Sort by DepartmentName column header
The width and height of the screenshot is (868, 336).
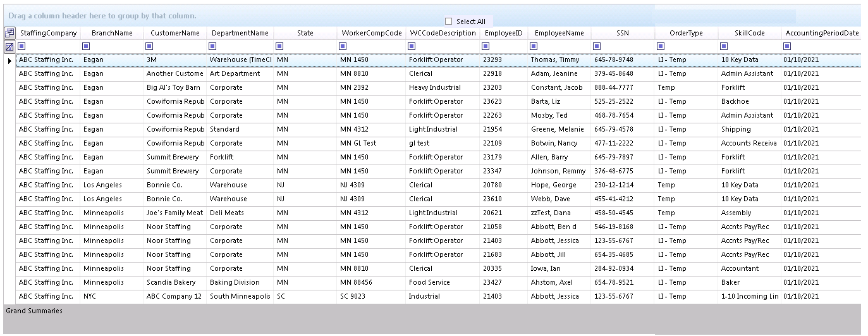[240, 33]
